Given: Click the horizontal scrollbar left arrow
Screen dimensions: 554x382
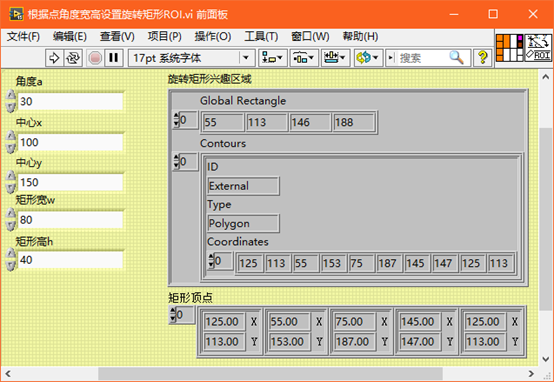Looking at the screenshot, I should pos(8,374).
